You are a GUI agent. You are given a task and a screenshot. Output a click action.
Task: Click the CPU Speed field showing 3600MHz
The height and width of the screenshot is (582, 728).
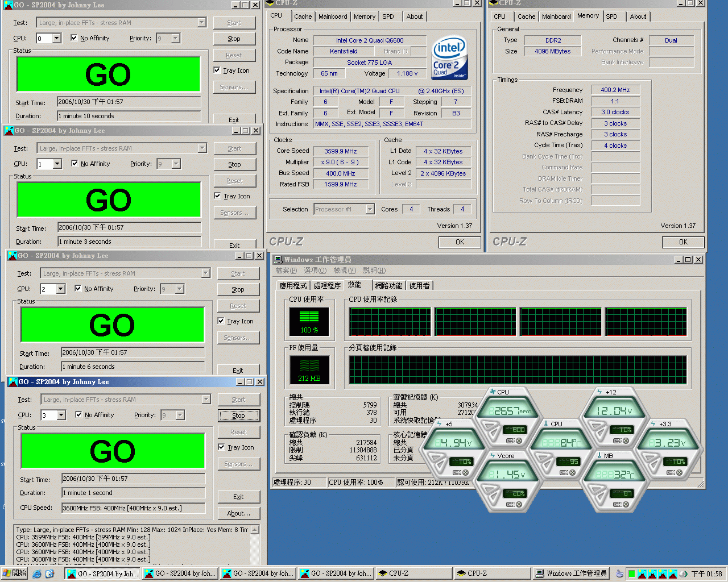133,508
